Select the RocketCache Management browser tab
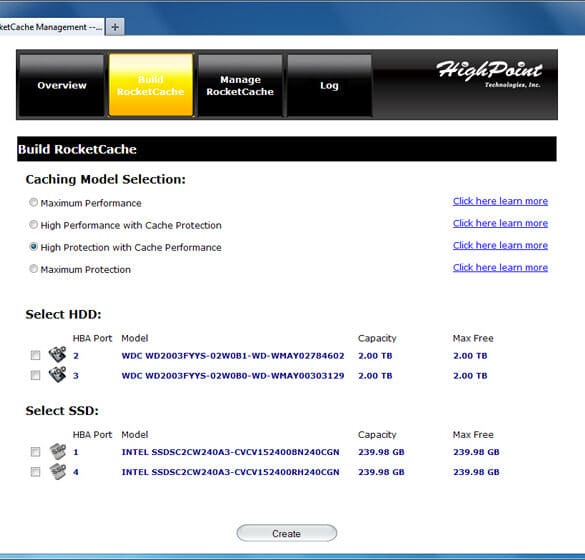585x560 pixels. tap(51, 27)
